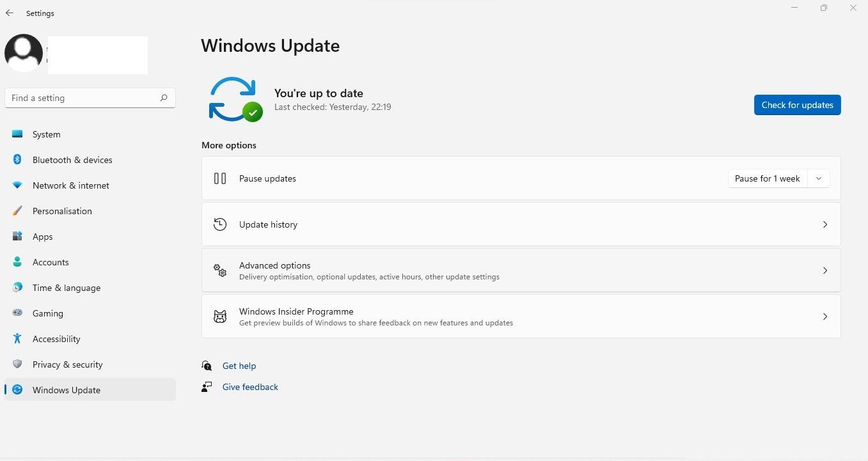This screenshot has height=461, width=868.
Task: Open System settings category
Action: coord(90,134)
